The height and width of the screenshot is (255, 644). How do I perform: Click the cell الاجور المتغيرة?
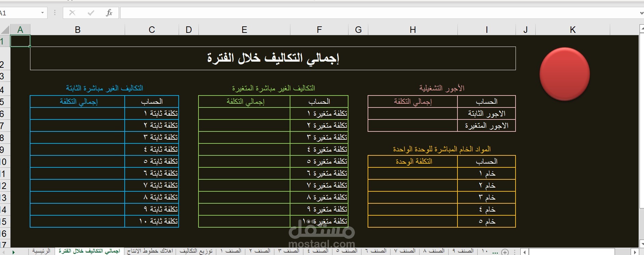pyautogui.click(x=487, y=126)
